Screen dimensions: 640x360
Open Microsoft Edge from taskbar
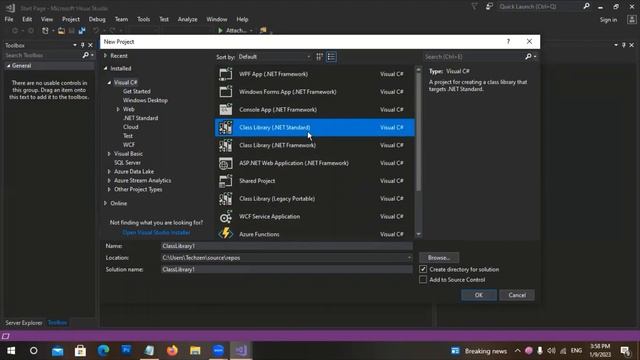[x=103, y=350]
